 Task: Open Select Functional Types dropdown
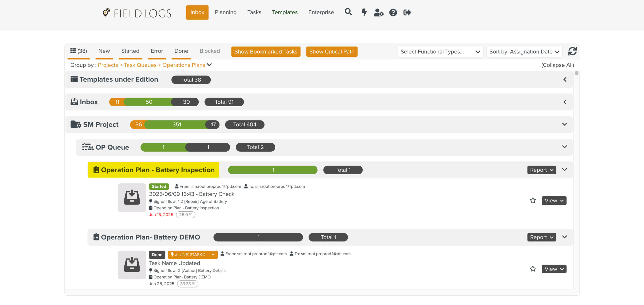[x=440, y=52]
